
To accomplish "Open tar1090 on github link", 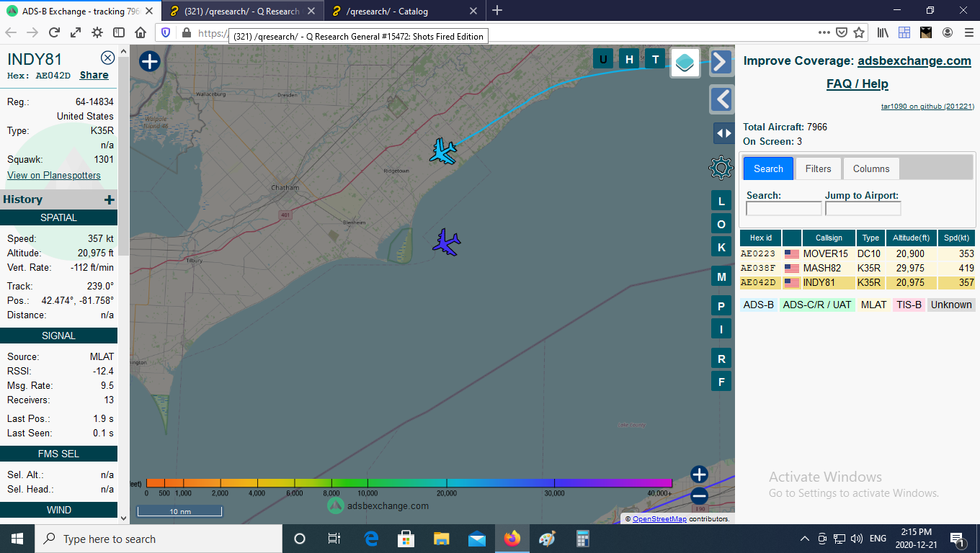I will (928, 107).
